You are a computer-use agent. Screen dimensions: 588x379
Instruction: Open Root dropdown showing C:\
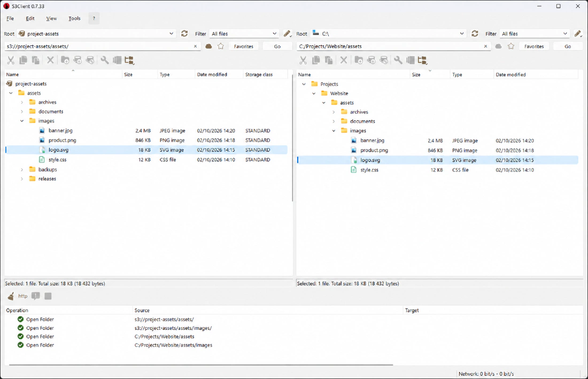tap(388, 34)
